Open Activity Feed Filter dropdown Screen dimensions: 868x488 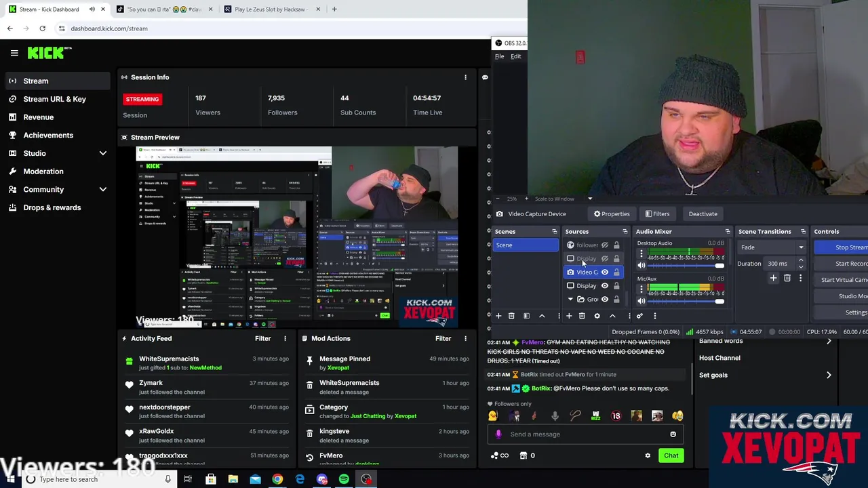coord(262,338)
